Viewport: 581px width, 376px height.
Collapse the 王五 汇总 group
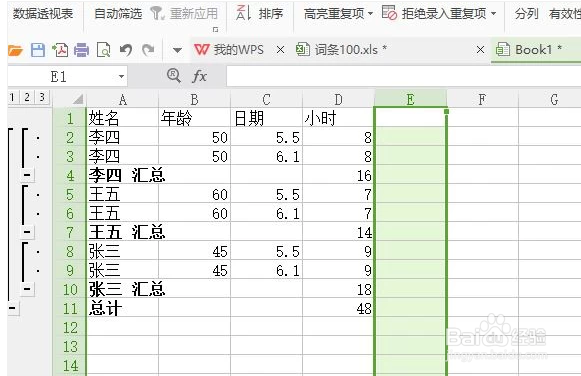(27, 232)
